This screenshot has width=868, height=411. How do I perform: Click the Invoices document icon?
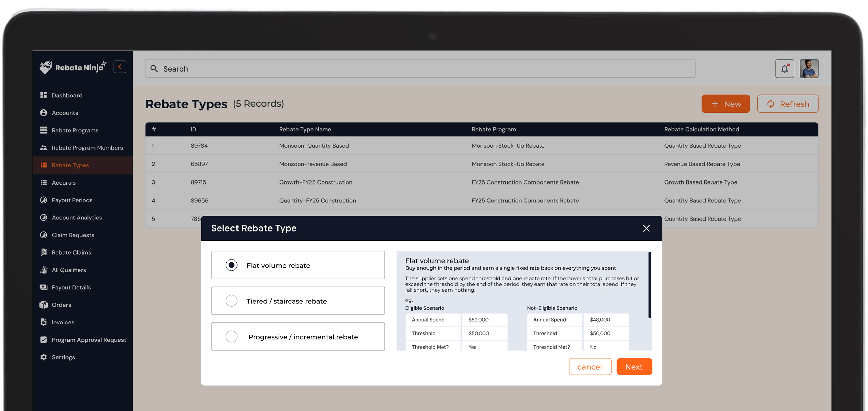pyautogui.click(x=43, y=322)
